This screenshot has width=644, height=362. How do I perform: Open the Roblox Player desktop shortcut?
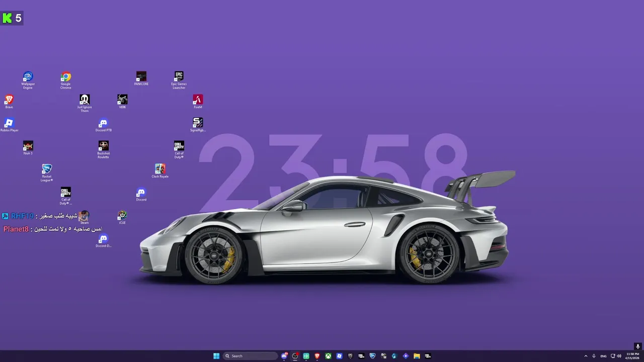pyautogui.click(x=9, y=125)
